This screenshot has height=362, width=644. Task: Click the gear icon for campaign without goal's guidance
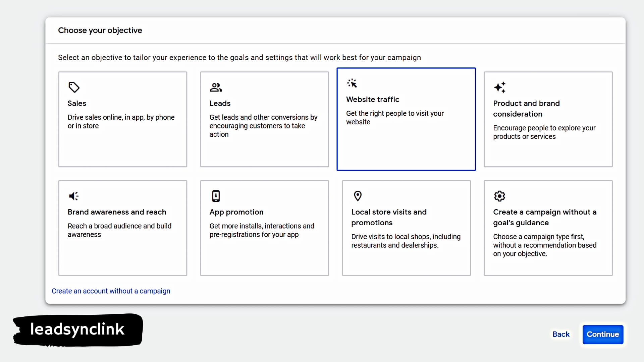[x=499, y=196]
